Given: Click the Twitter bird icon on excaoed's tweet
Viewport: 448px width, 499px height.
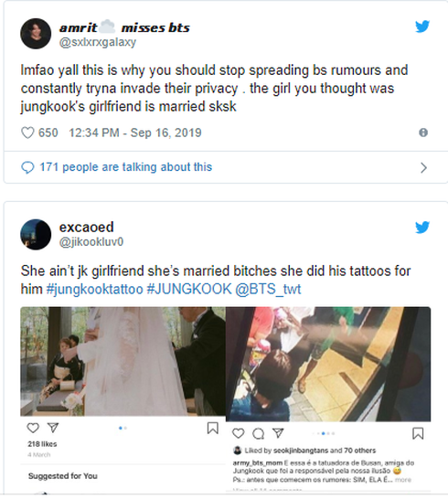Looking at the screenshot, I should point(422,228).
